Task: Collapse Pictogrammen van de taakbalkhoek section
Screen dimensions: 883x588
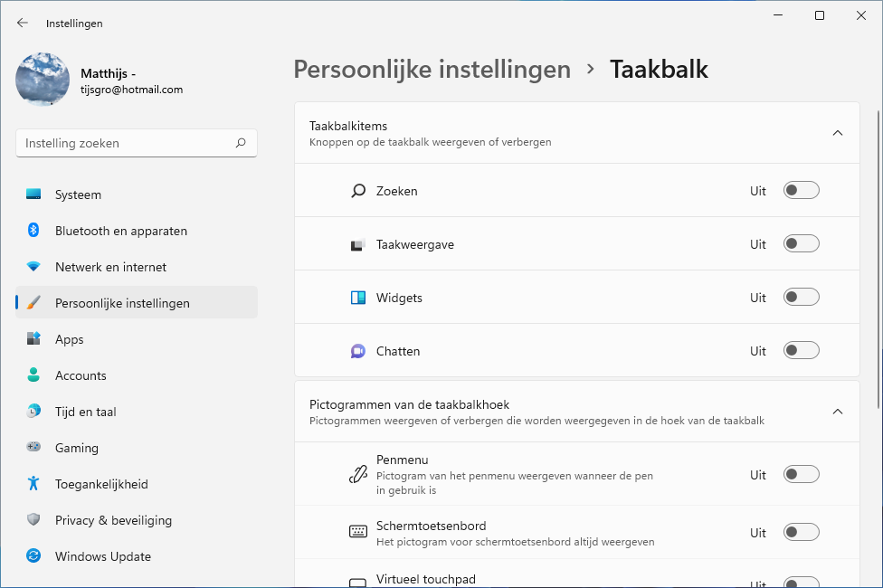Action: click(837, 412)
